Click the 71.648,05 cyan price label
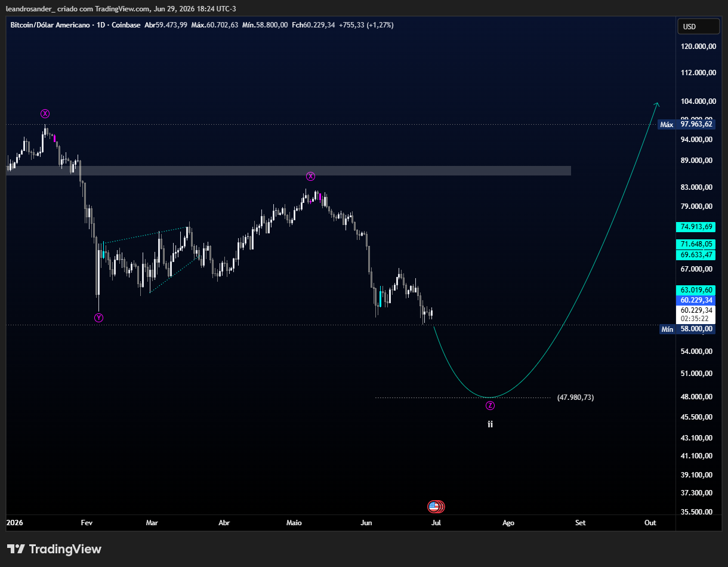Viewport: 728px width, 567px height. [695, 244]
